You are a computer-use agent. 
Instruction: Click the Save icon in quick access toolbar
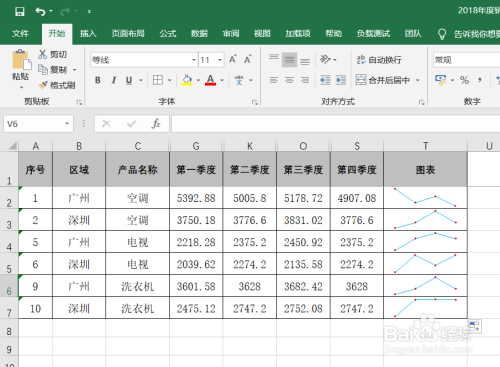pyautogui.click(x=20, y=12)
